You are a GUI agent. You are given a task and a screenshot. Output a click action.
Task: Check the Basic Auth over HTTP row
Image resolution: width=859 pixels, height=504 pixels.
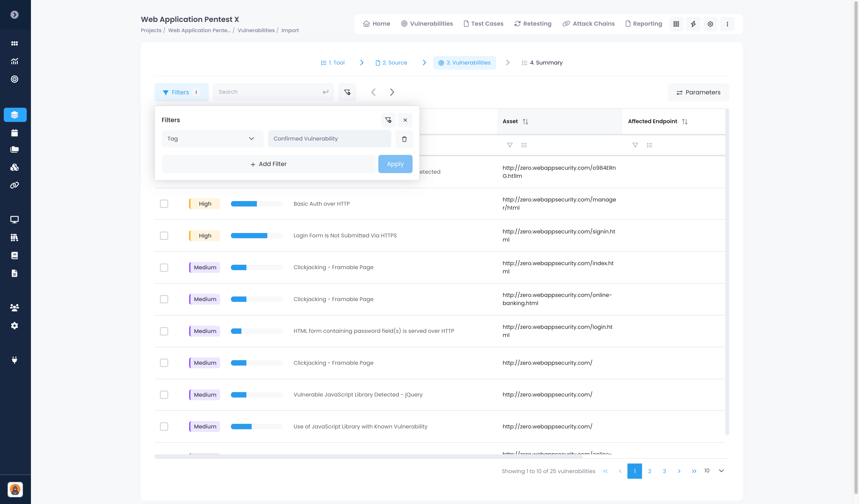pyautogui.click(x=164, y=204)
